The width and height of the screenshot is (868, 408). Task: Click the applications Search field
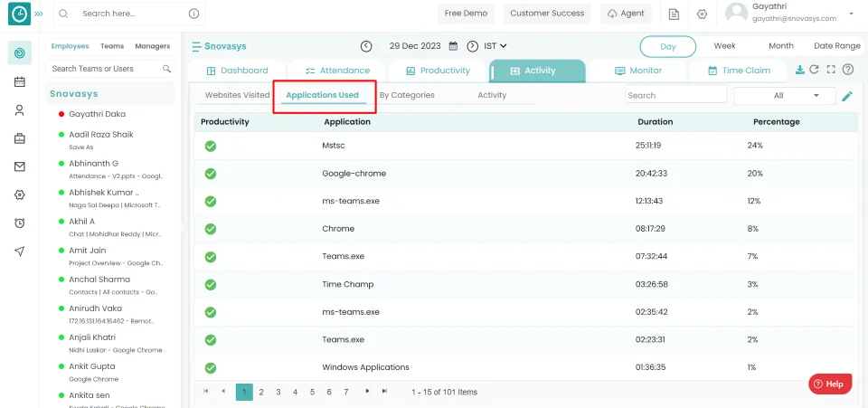[676, 95]
